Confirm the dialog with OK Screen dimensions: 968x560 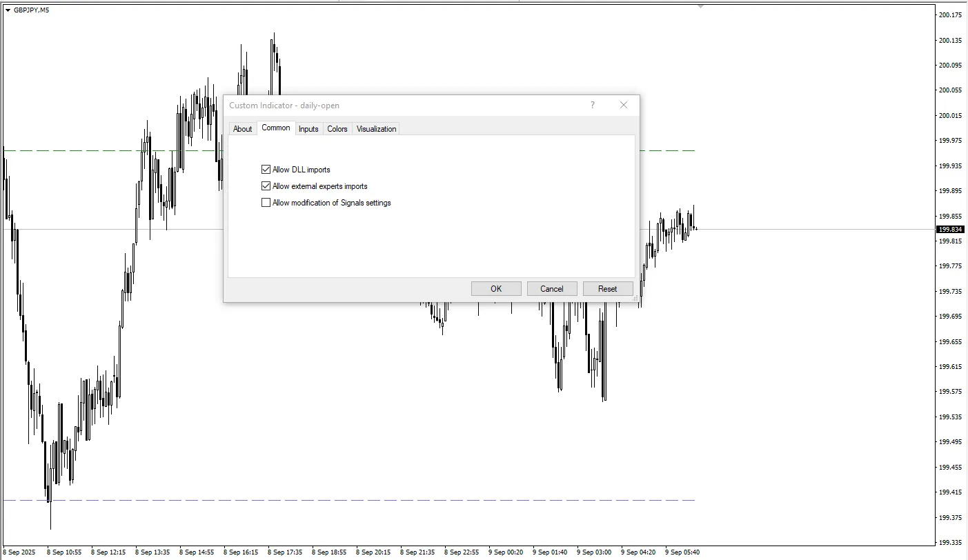click(496, 289)
